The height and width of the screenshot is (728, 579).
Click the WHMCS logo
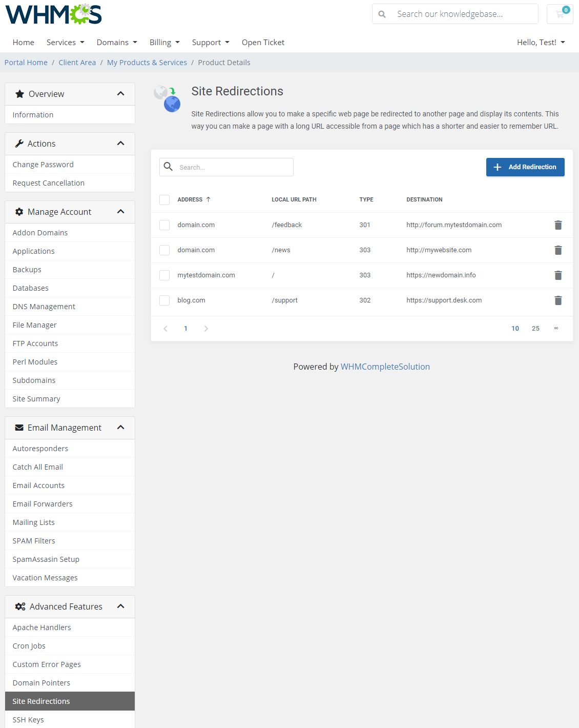pyautogui.click(x=53, y=14)
